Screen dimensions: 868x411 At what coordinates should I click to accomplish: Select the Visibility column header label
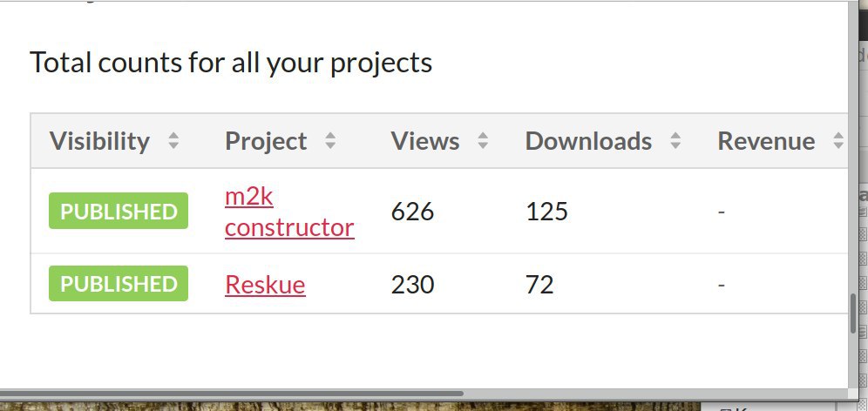coord(99,141)
